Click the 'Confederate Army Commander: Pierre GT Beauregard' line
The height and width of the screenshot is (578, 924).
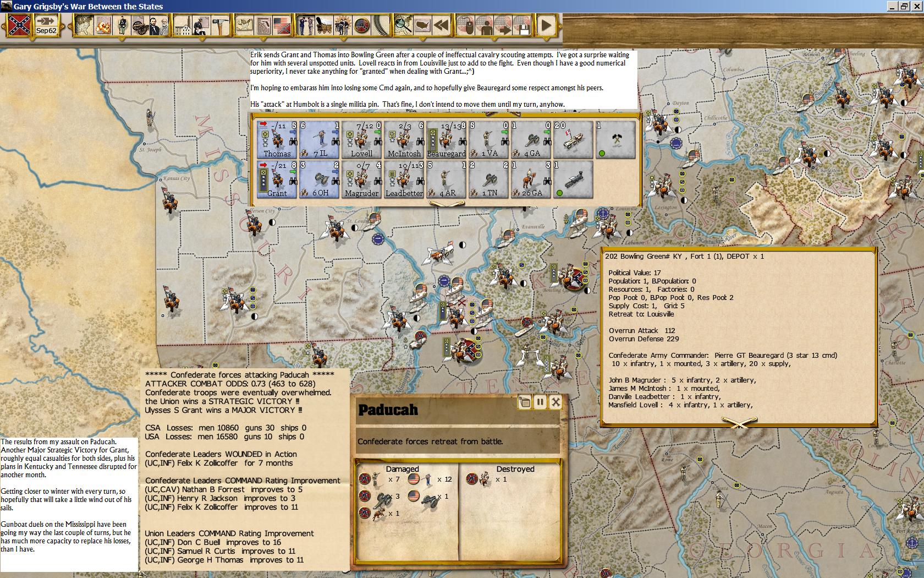[x=723, y=356]
